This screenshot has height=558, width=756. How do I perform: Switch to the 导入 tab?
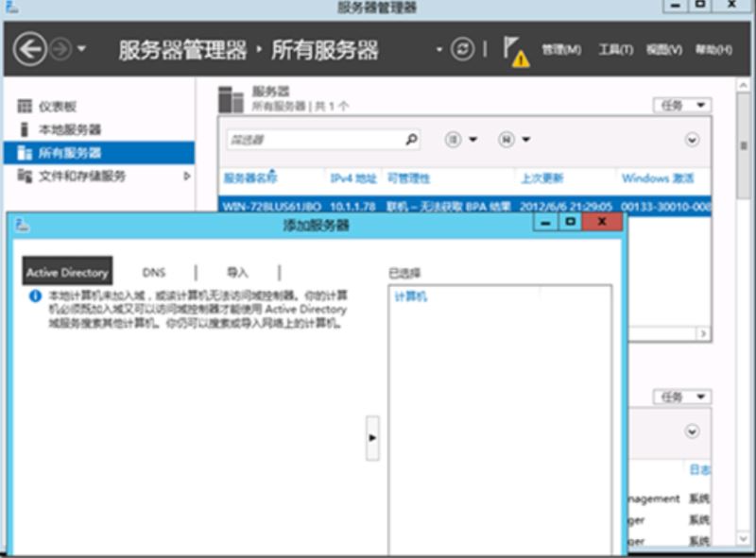point(237,273)
